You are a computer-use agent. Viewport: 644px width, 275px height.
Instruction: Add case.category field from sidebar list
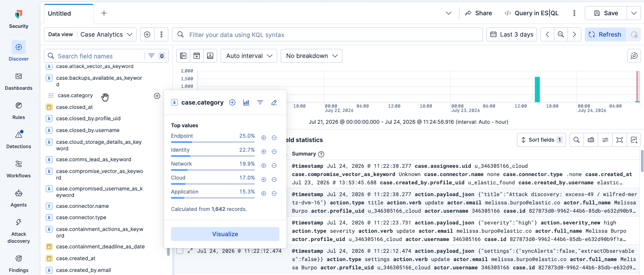(157, 96)
